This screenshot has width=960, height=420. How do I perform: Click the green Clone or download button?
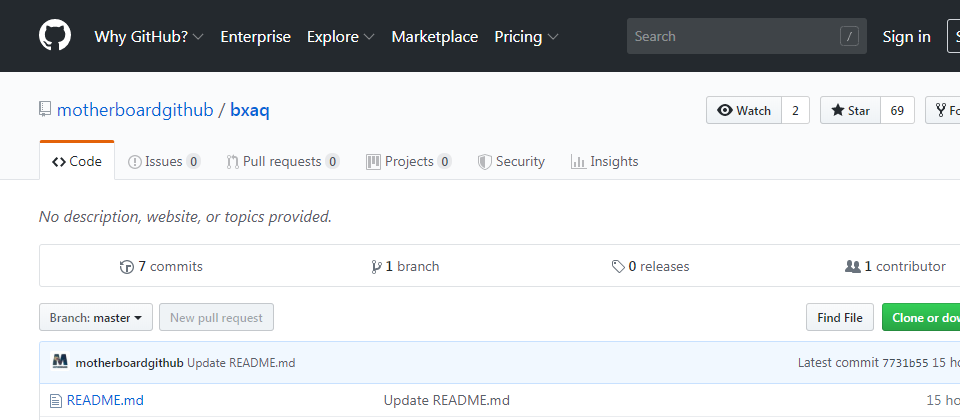point(921,317)
